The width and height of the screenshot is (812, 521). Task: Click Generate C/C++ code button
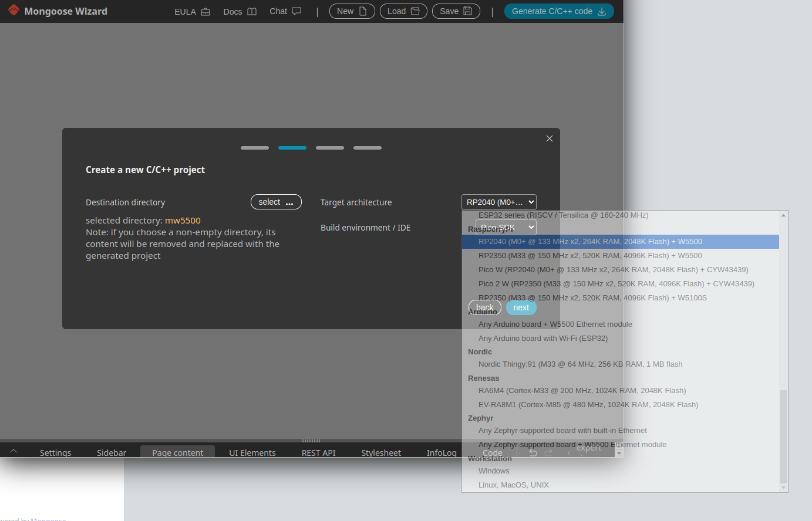558,11
